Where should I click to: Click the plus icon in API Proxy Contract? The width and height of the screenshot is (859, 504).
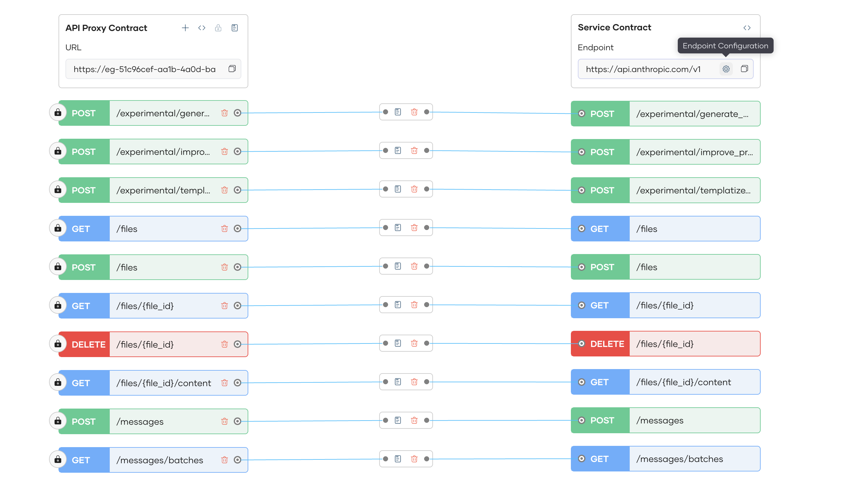185,28
